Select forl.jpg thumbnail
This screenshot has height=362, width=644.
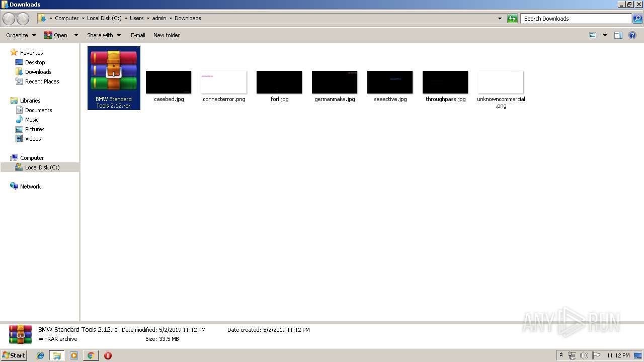coord(279,82)
